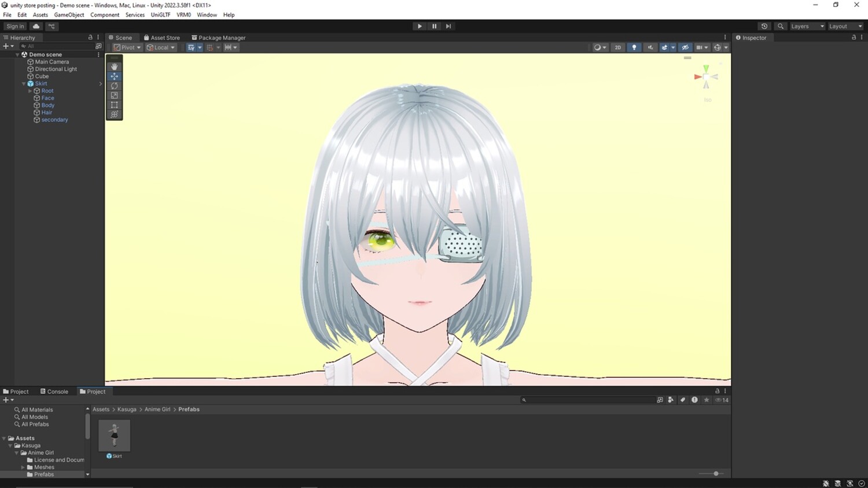This screenshot has width=868, height=488.
Task: Open the Layers dropdown
Action: [x=807, y=26]
